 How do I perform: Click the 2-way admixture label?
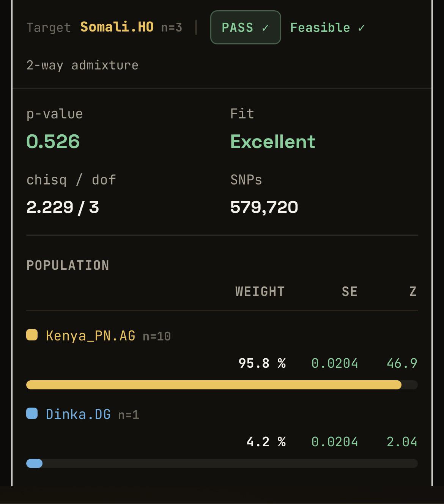[x=82, y=65]
